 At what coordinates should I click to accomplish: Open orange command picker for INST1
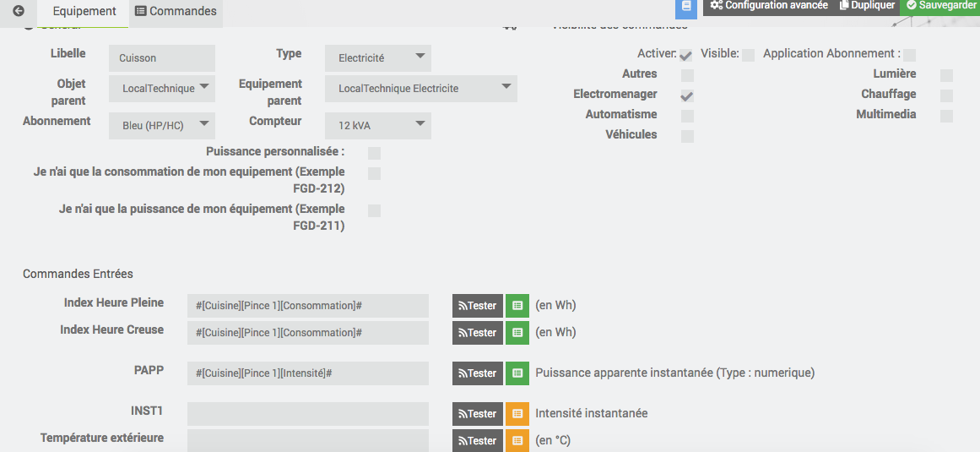coord(517,414)
